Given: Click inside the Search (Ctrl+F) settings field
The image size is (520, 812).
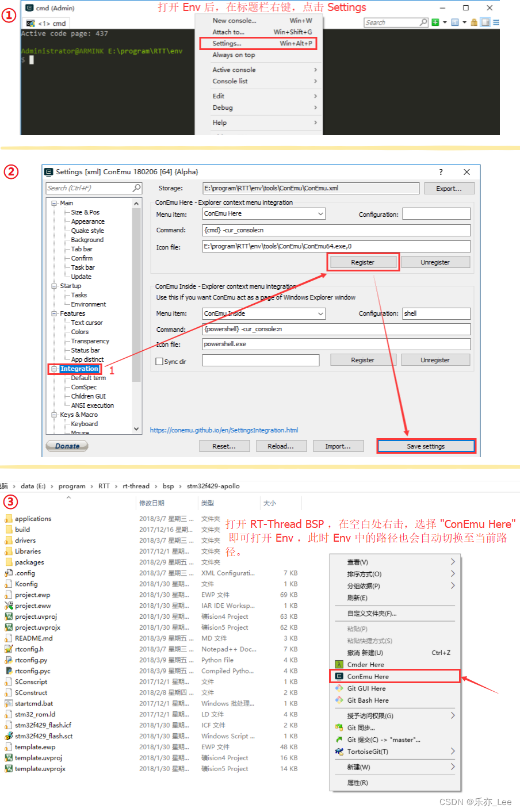Looking at the screenshot, I should point(92,188).
